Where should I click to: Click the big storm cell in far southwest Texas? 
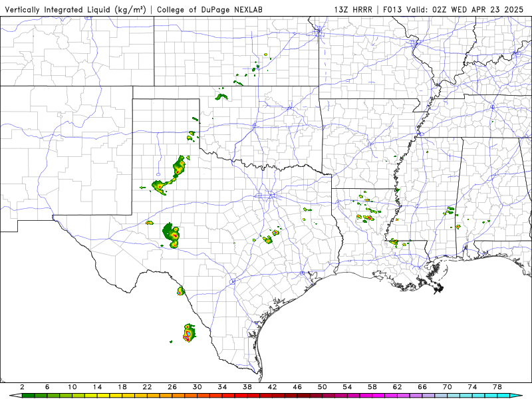pos(172,235)
